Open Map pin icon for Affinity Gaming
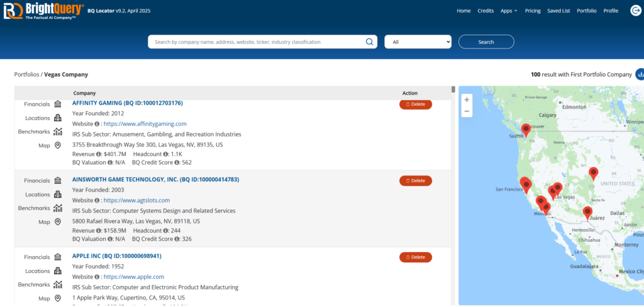Image resolution: width=644 pixels, height=307 pixels. 58,145
